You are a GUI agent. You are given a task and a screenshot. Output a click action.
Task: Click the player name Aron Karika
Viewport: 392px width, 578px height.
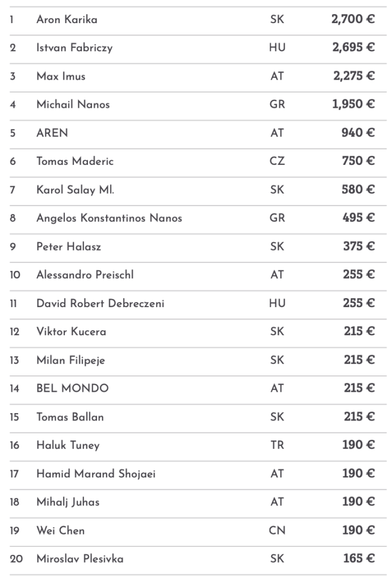[x=67, y=20]
